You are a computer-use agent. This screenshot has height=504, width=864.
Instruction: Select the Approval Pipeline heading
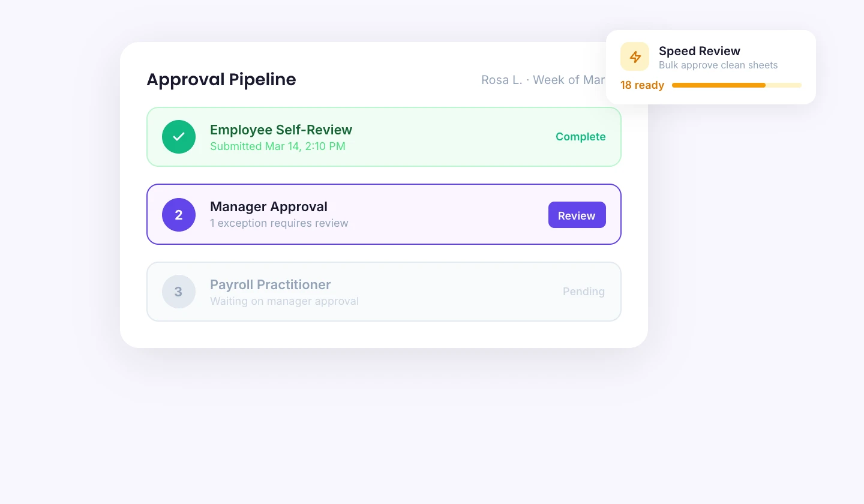(x=221, y=79)
